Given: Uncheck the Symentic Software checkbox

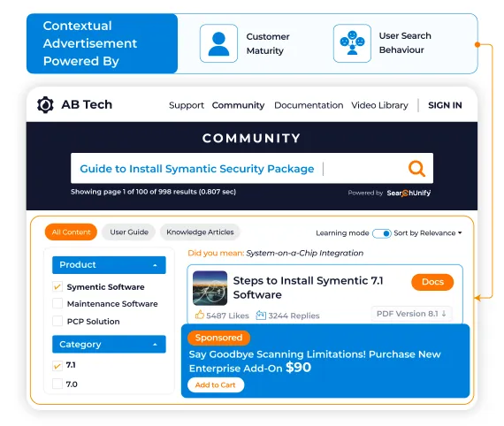Looking at the screenshot, I should point(57,286).
